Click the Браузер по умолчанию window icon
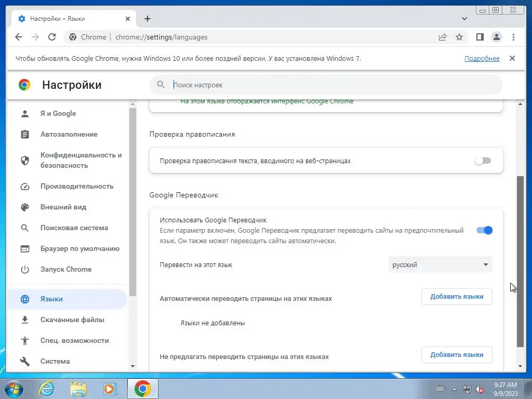532x399 pixels. coord(25,249)
